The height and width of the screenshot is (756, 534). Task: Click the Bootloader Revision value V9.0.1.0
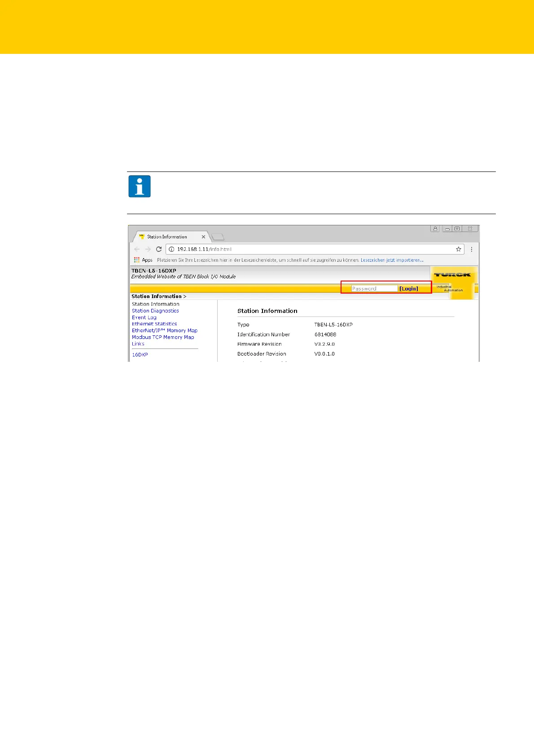pos(324,354)
